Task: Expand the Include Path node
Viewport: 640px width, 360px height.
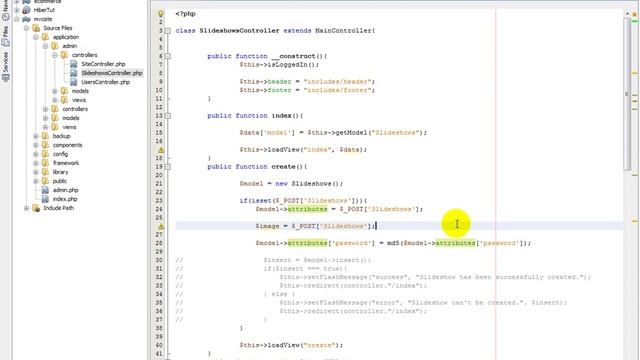Action: coord(27,208)
